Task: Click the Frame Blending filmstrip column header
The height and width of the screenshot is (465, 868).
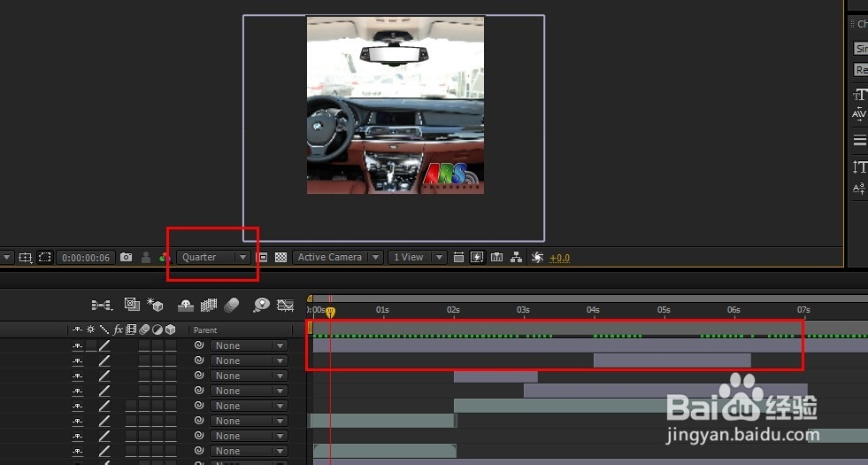Action: tap(131, 329)
